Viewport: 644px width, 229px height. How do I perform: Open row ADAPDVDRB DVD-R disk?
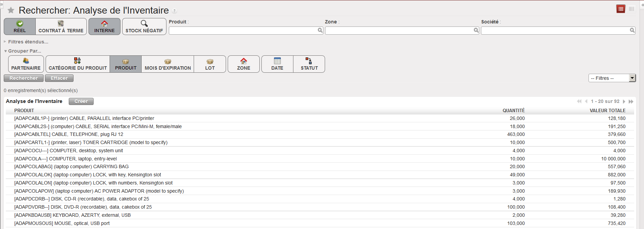pos(320,207)
